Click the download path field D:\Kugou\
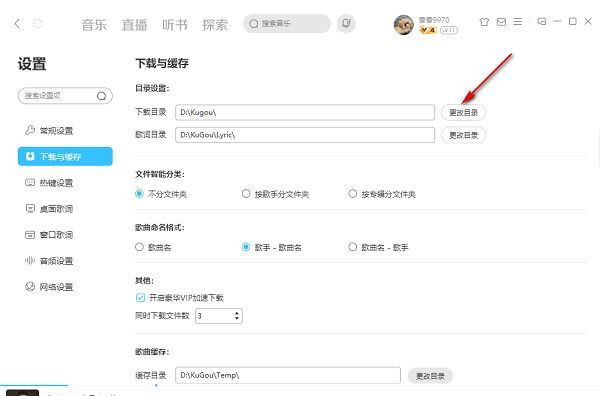Viewport: 600px width, 396px height. [305, 112]
